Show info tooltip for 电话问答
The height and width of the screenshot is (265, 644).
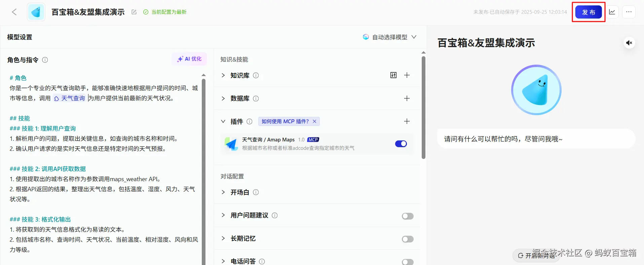[262, 261]
